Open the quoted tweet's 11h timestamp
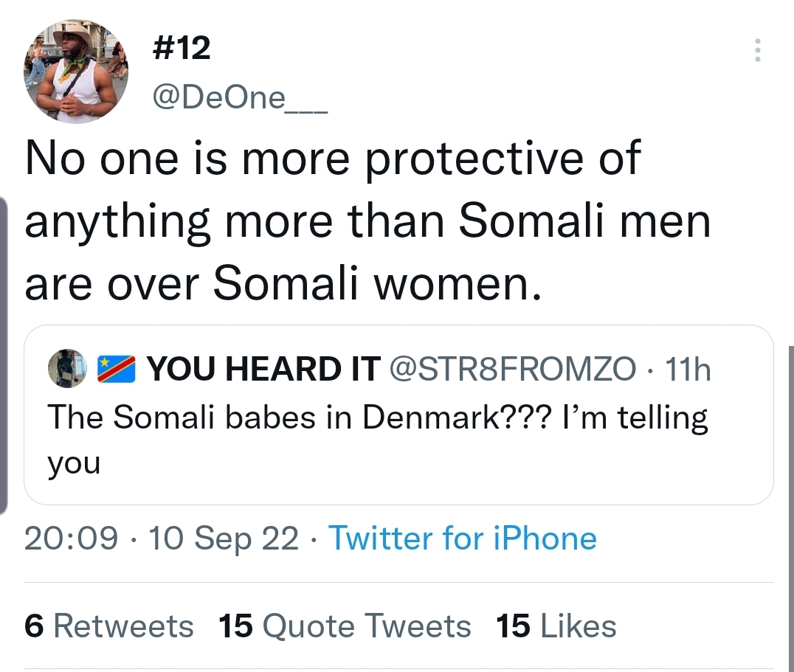Image resolution: width=794 pixels, height=672 pixels. pos(688,369)
